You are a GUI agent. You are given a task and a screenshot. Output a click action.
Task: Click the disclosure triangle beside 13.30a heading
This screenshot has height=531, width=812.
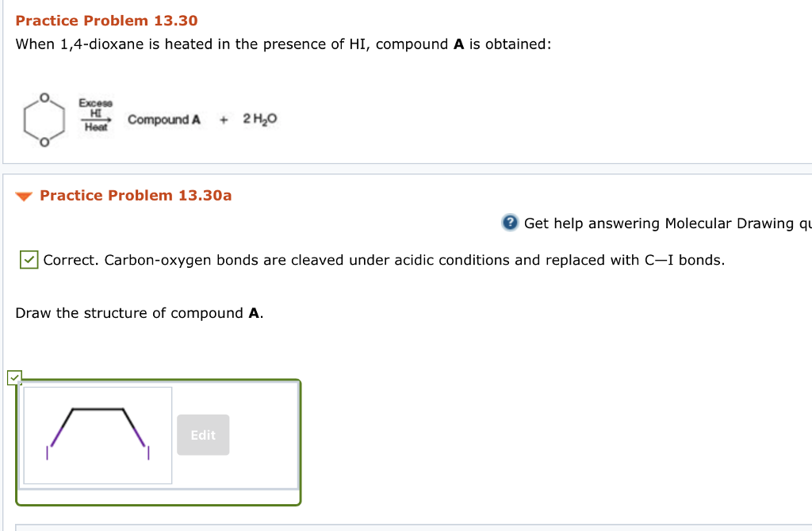pos(25,196)
